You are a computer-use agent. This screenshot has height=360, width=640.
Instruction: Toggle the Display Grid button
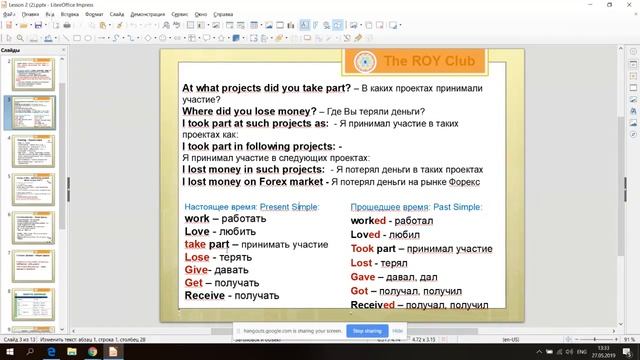point(190,25)
